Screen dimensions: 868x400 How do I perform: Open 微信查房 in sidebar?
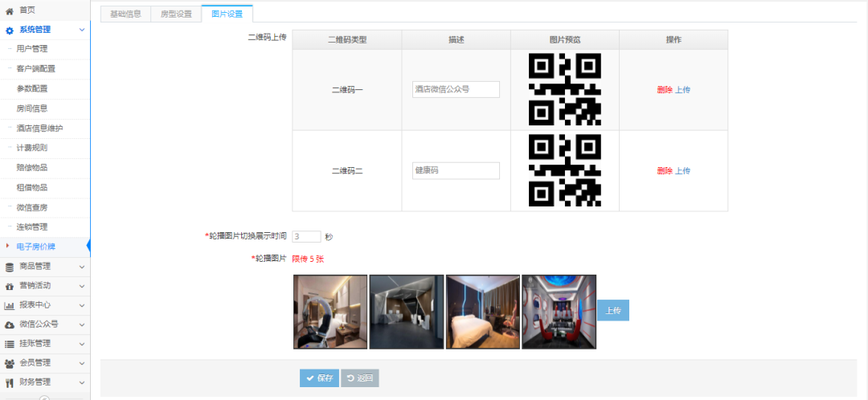coord(32,207)
